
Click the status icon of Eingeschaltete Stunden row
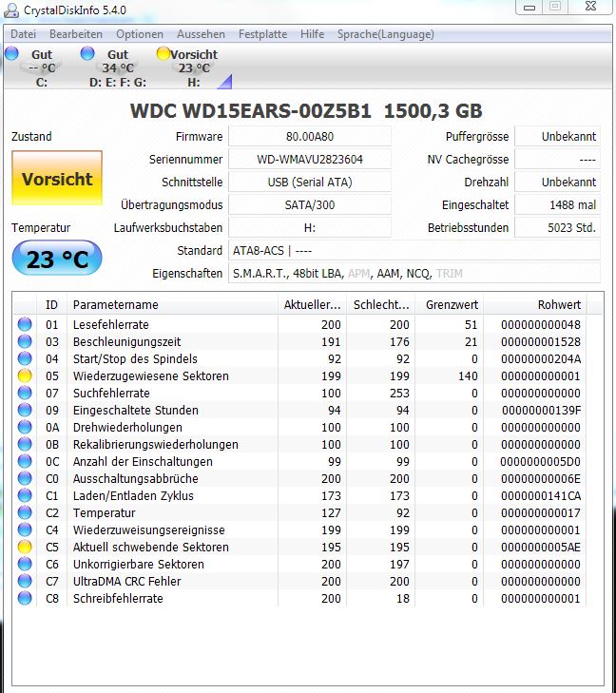[x=25, y=410]
